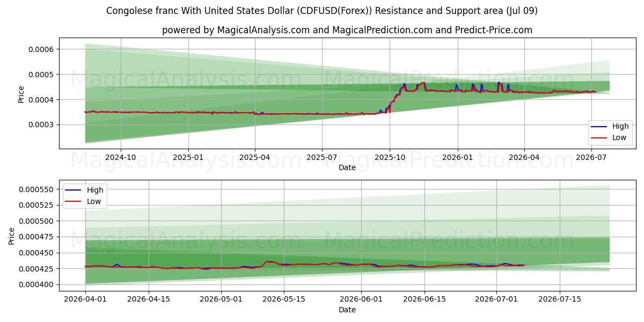Click the top chart 'Price' axis label
The image size is (644, 322).
(x=21, y=94)
